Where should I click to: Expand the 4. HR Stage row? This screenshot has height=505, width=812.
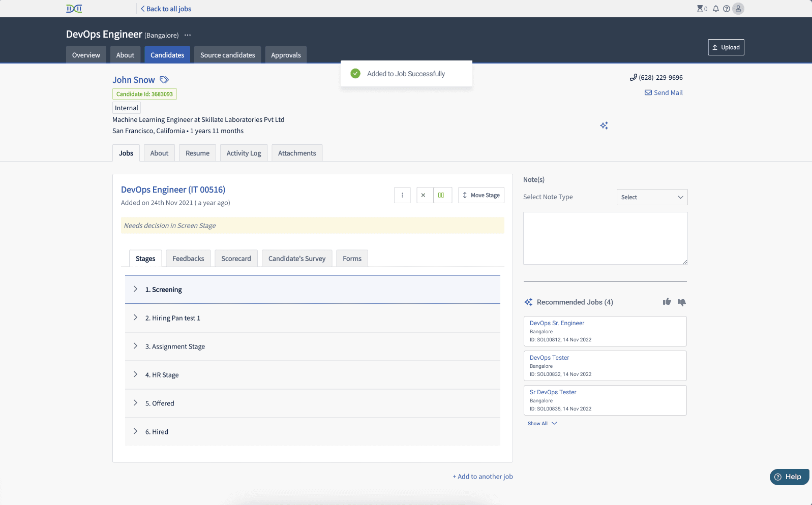[x=313, y=375]
